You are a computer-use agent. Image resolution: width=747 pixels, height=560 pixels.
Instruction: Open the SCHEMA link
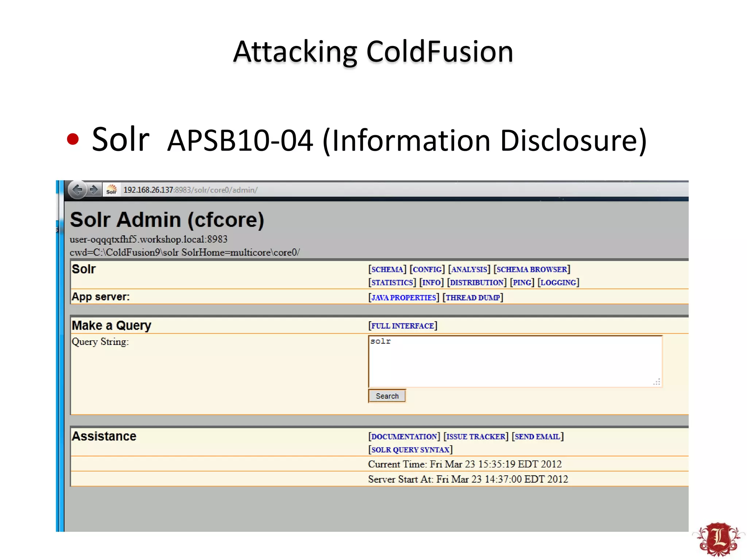(387, 269)
